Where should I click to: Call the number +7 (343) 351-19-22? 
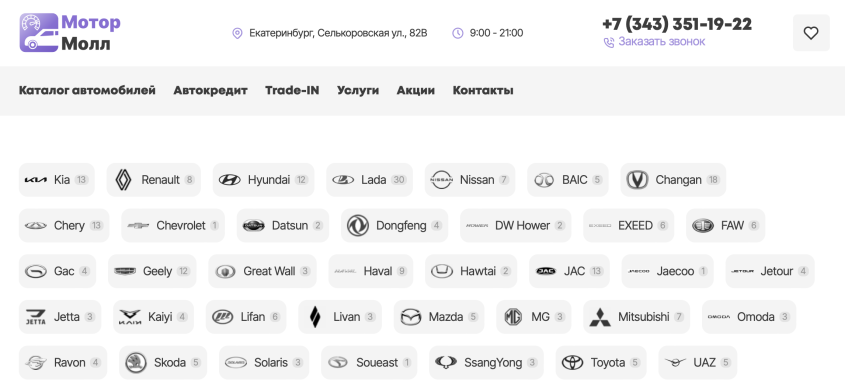[x=677, y=24]
